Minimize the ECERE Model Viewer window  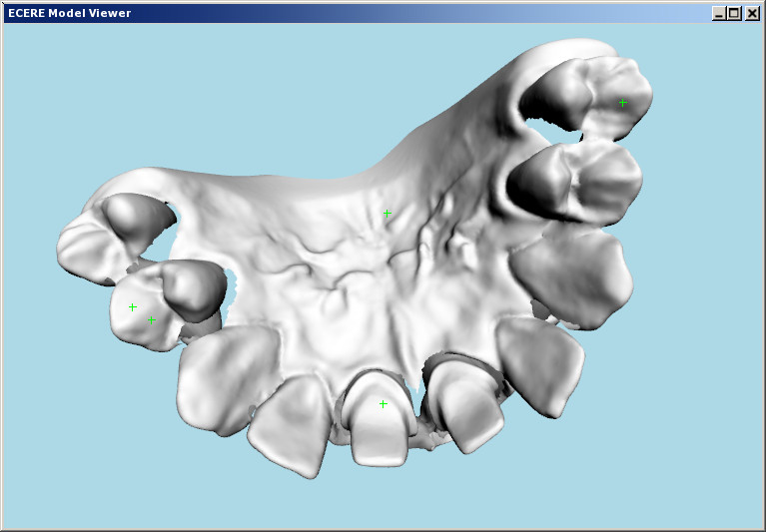[x=719, y=13]
